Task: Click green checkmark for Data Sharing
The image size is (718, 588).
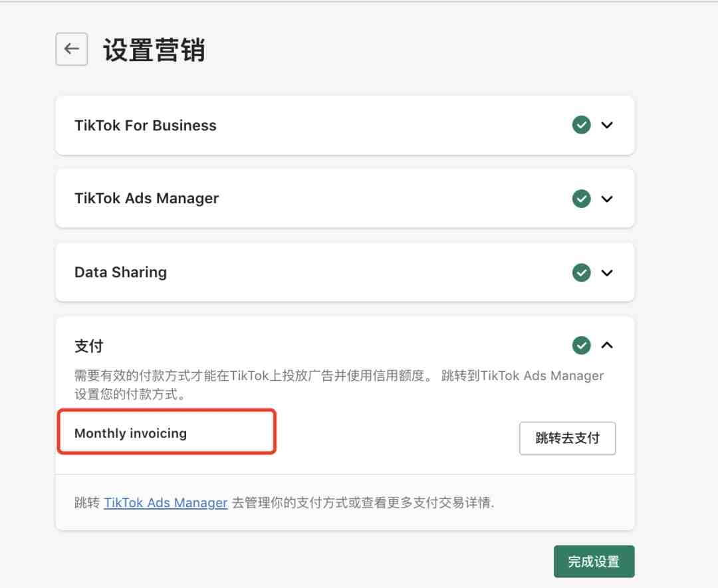Action: [x=582, y=272]
